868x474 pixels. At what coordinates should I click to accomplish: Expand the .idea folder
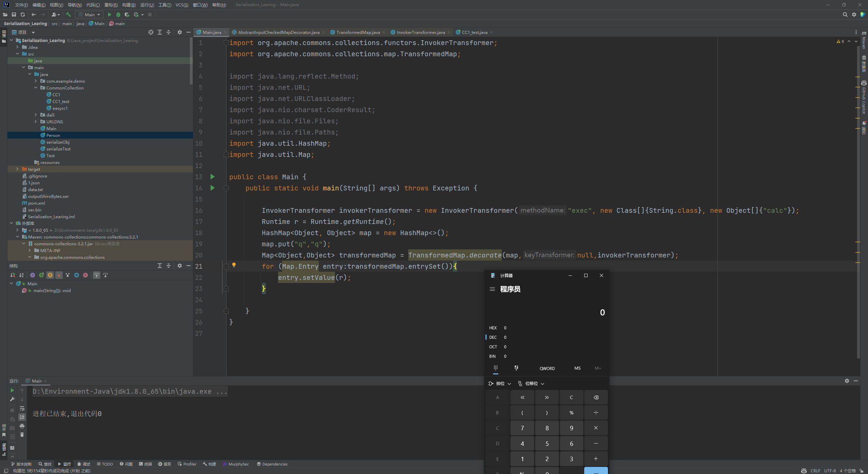[x=17, y=47]
